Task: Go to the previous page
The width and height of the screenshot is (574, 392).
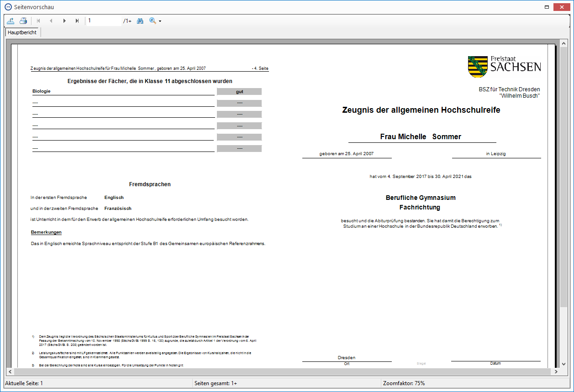Action: tap(51, 21)
